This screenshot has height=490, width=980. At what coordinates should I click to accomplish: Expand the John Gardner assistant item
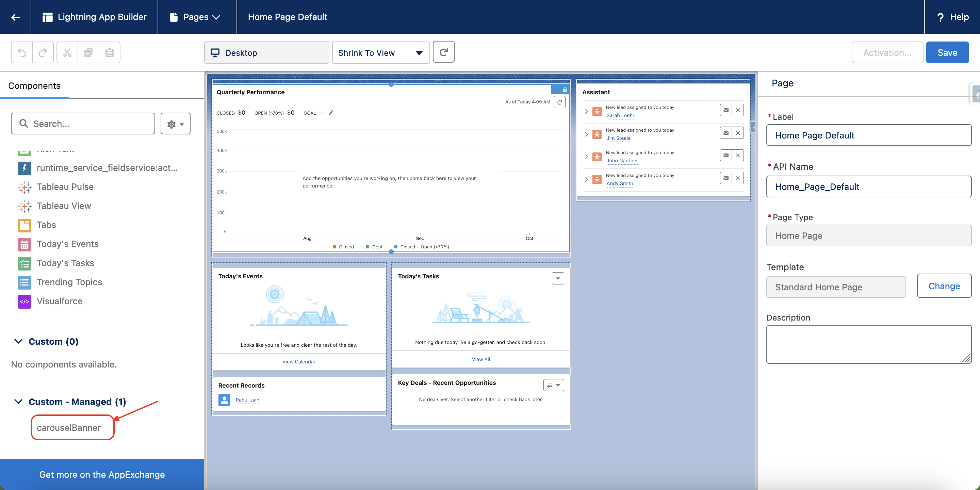tap(586, 157)
